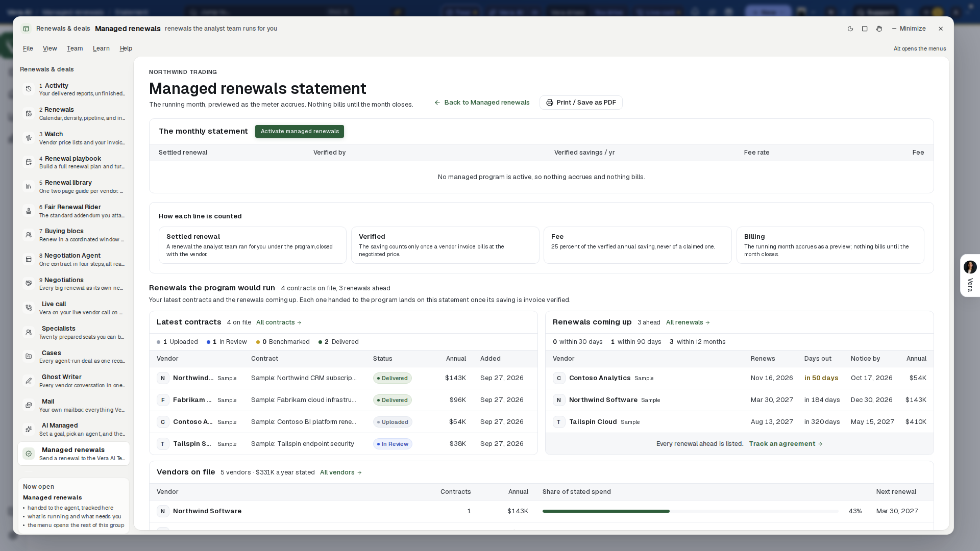Toggle dark mode moon icon
The height and width of the screenshot is (551, 980).
(850, 29)
